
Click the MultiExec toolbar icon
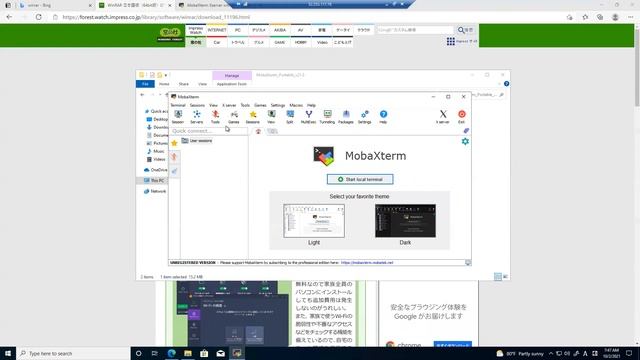309,117
